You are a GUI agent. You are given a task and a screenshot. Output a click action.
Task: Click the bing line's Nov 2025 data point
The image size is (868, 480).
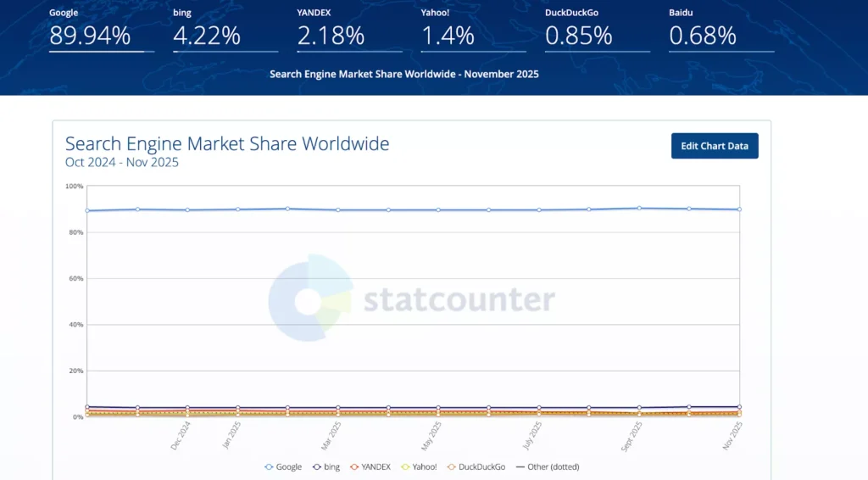[739, 407]
